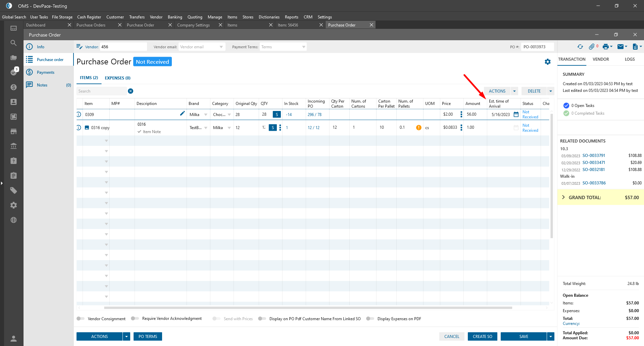This screenshot has height=346, width=644.
Task: Open the folders icon in sidebar
Action: click(x=13, y=58)
